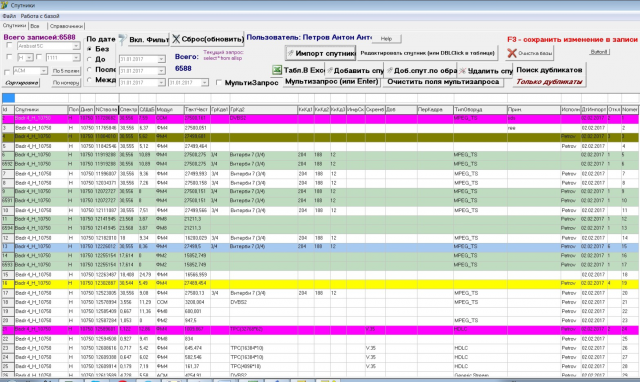
Task: Click the NСтвола column header
Action: 107,109
